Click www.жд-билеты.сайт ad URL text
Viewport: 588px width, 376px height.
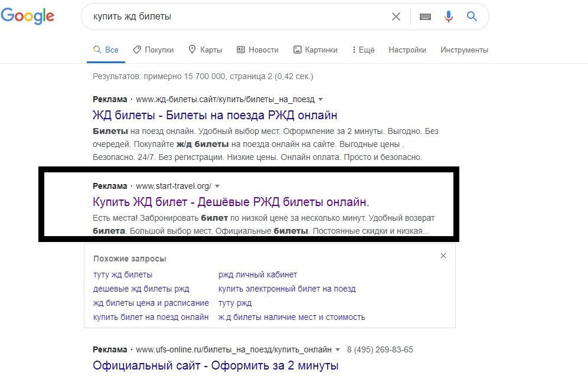[225, 99]
